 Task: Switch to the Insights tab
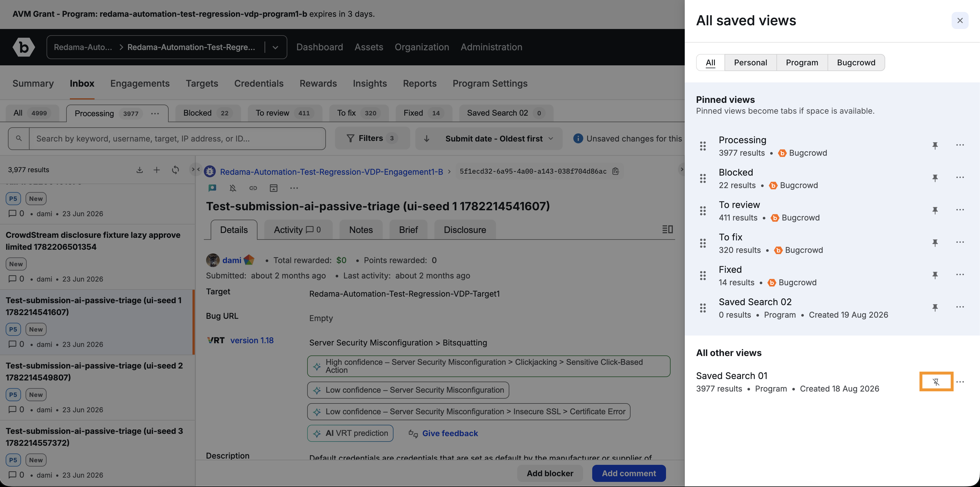tap(370, 83)
